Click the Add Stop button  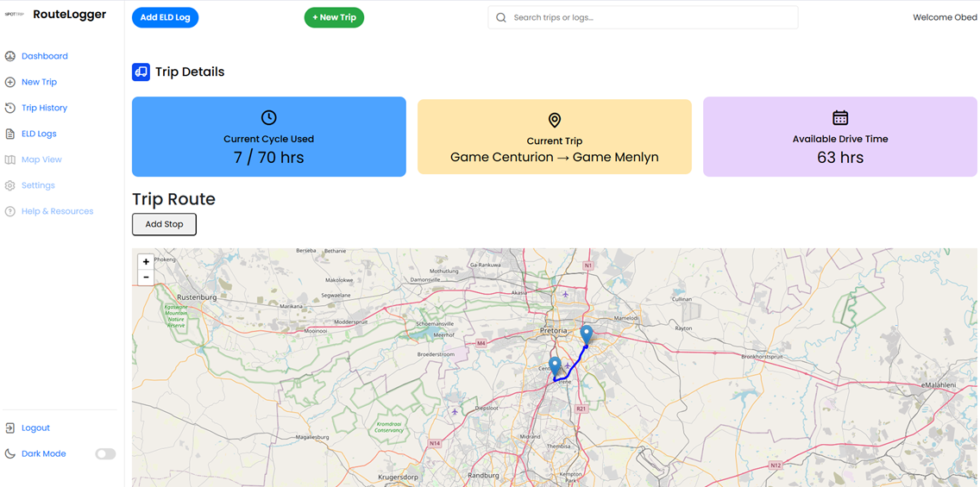(x=165, y=224)
